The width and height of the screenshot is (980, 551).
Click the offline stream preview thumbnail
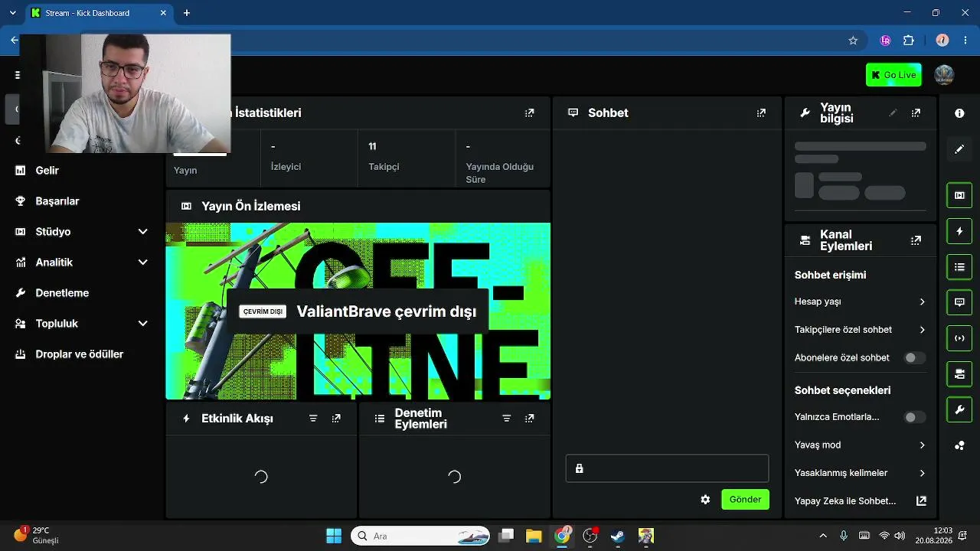point(358,311)
